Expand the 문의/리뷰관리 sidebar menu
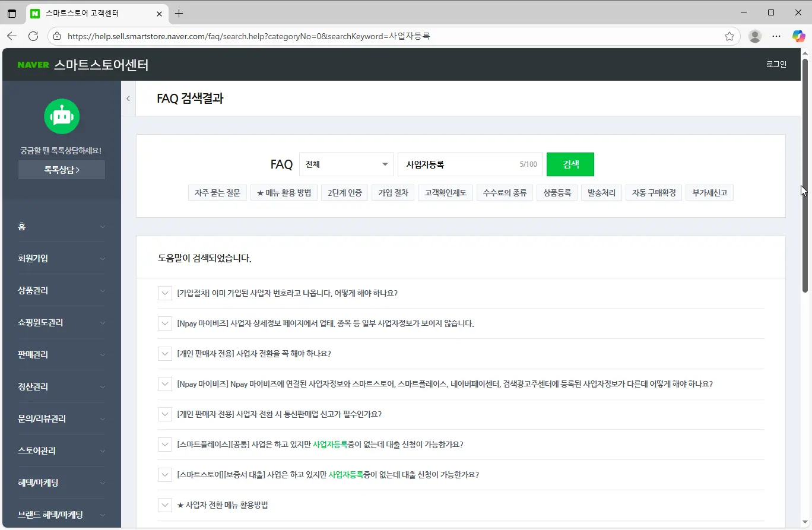The height and width of the screenshot is (530, 812). coord(62,419)
